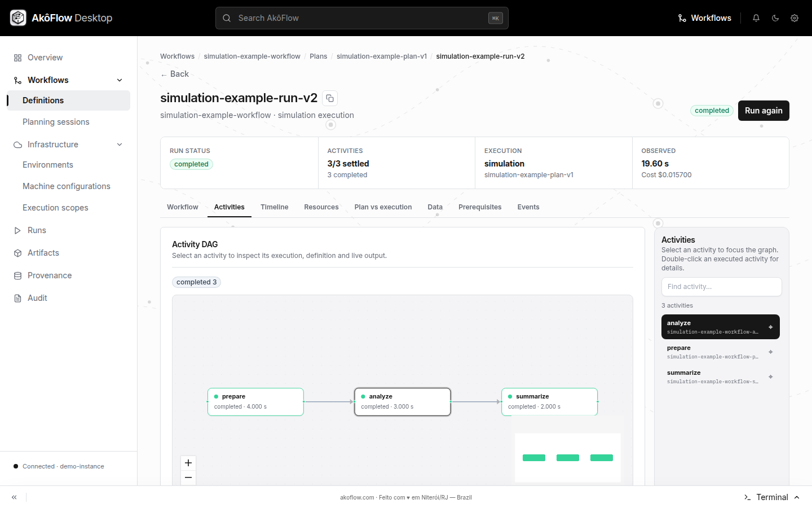
Task: Open Audit in sidebar
Action: coord(68,298)
